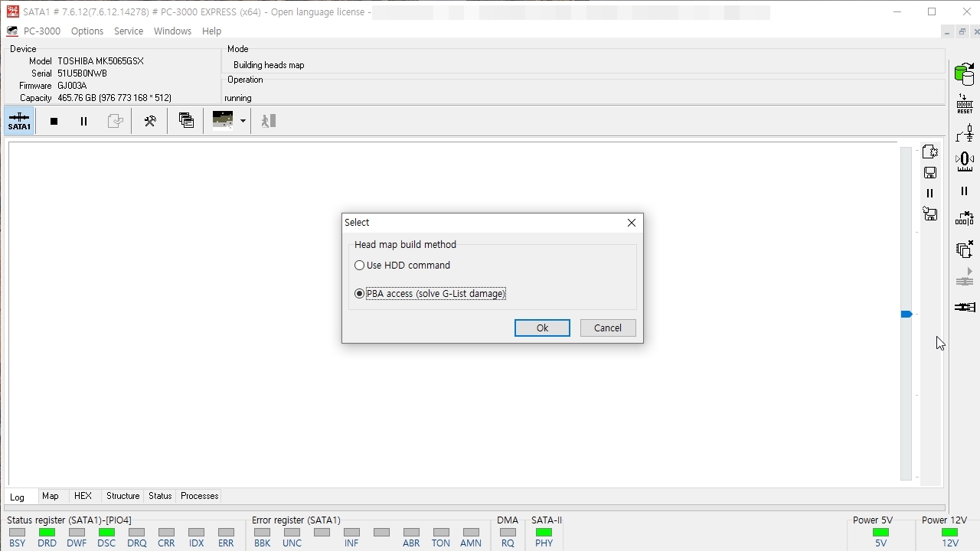Click the zero-calibration ruler icon
Screen dimensions: 980x551
pos(965,161)
